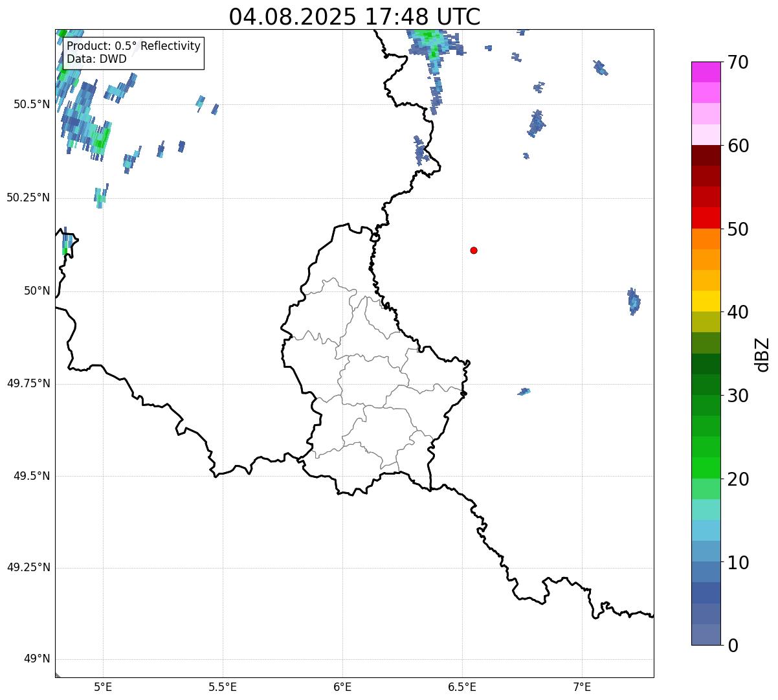Click the dBZ colorbar axis label

click(762, 354)
